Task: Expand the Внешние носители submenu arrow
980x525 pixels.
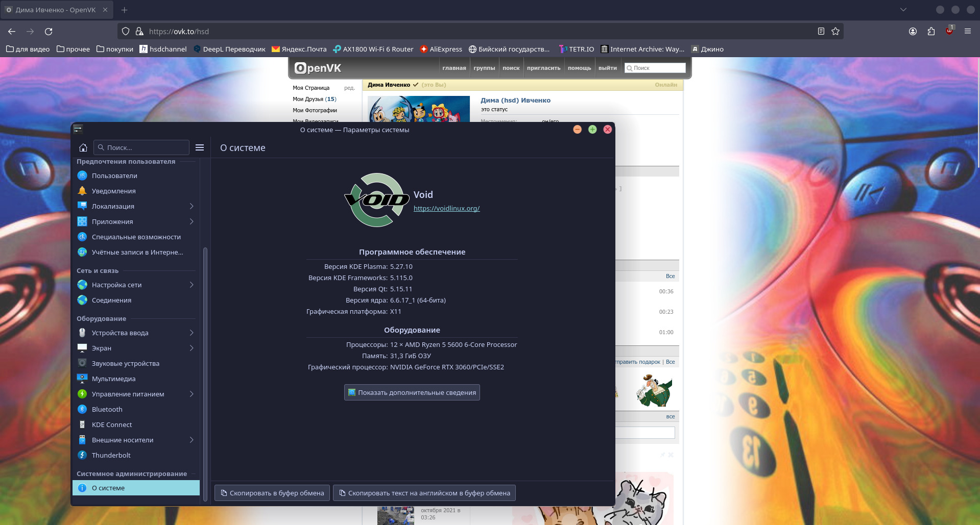Action: coord(192,440)
